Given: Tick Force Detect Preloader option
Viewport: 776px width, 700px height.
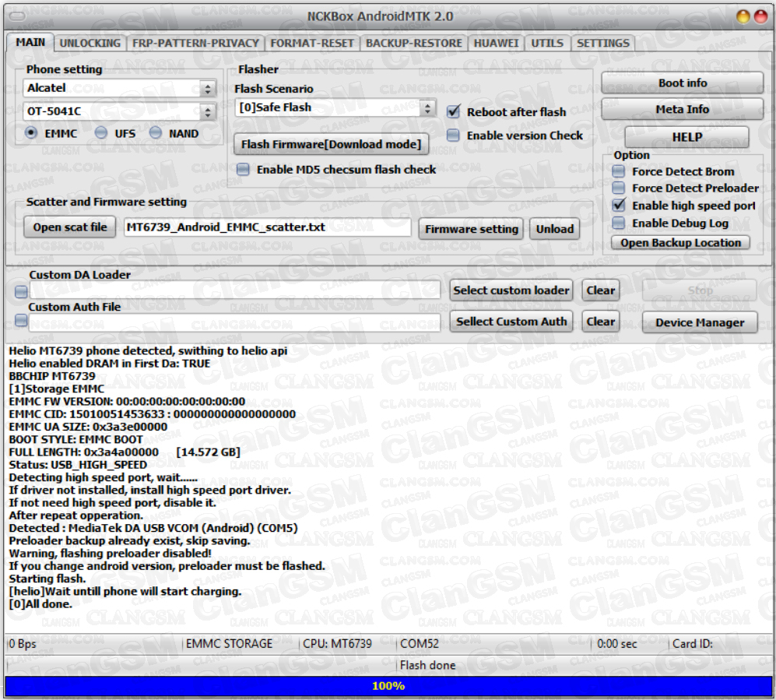Looking at the screenshot, I should click(619, 188).
